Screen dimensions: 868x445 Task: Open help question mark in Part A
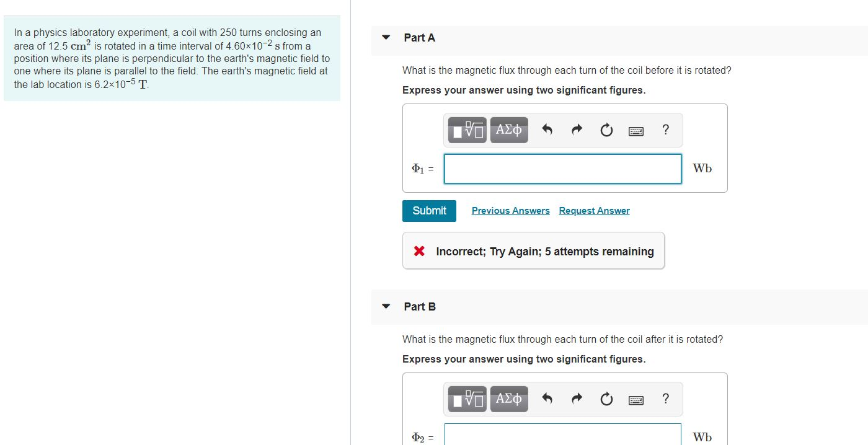(x=665, y=130)
